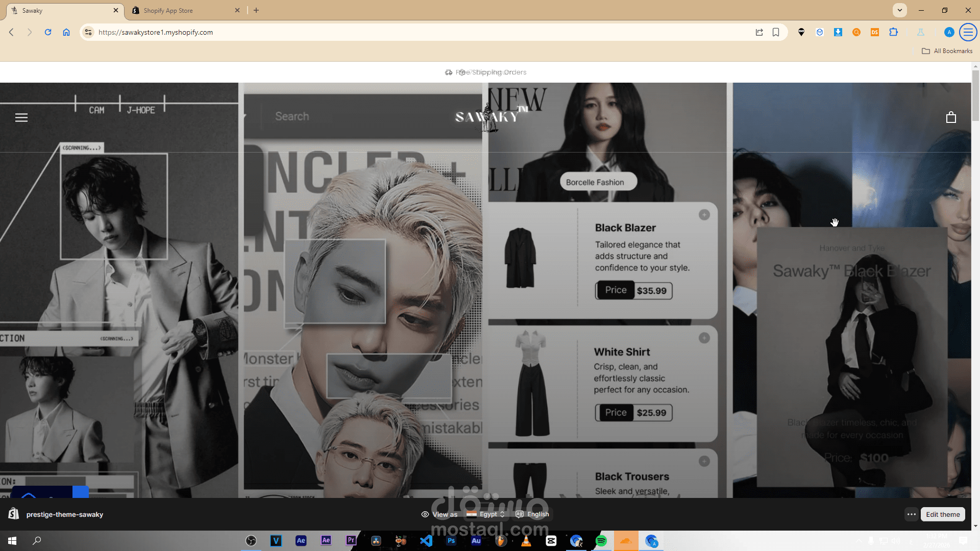Open the hamburger navigation menu on the store
Screen dimensions: 980x551
[x=21, y=117]
